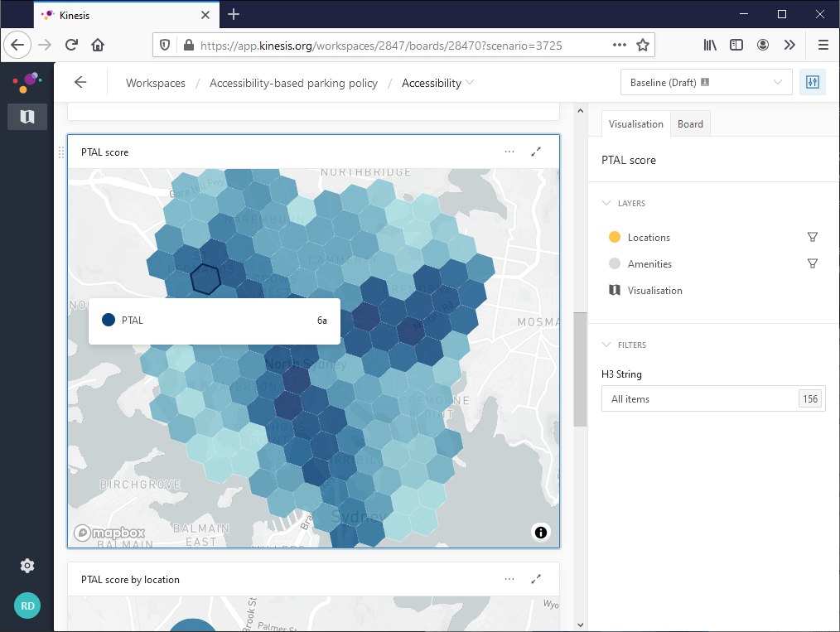Screen dimensions: 840x632
Task: Click the H3 String All items field
Action: pyautogui.click(x=700, y=399)
